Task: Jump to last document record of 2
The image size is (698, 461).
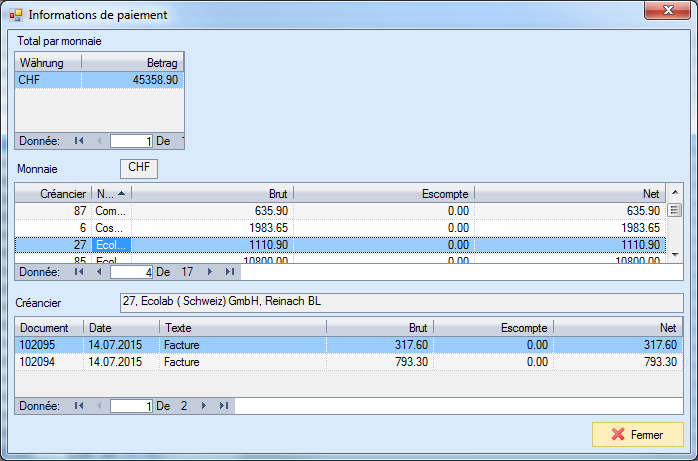Action: (223, 406)
